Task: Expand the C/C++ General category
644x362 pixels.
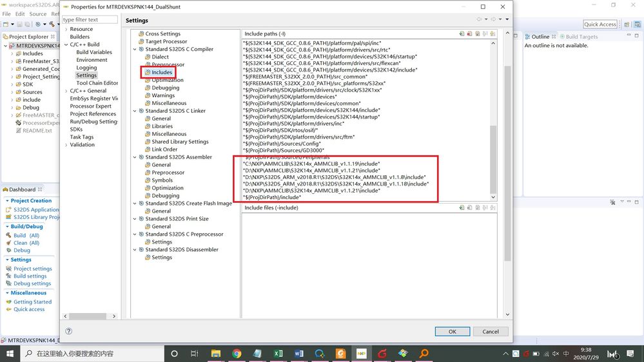Action: point(66,91)
